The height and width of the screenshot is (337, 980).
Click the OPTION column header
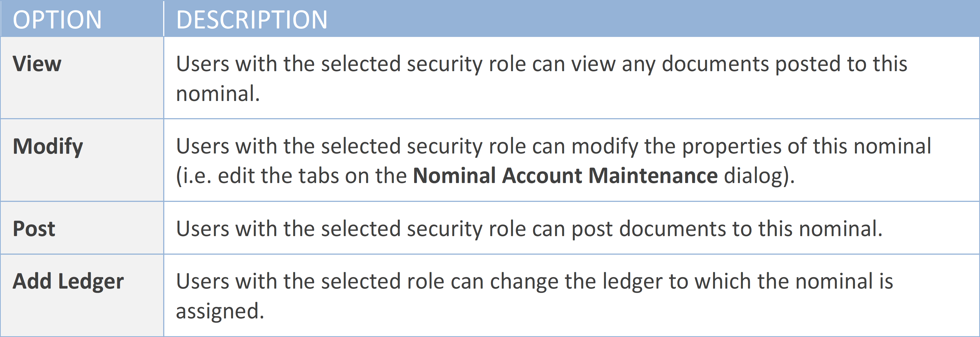[57, 20]
